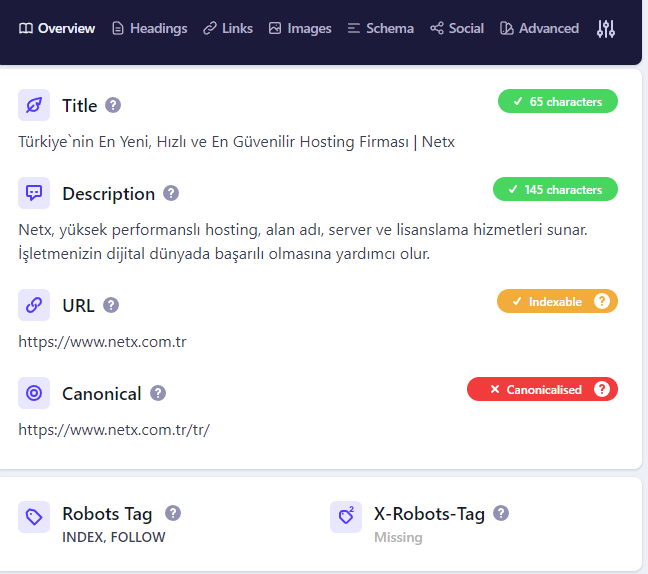Viewport: 648px width, 574px height.
Task: Open the X-Robots-Tag help question mark
Action: point(501,513)
